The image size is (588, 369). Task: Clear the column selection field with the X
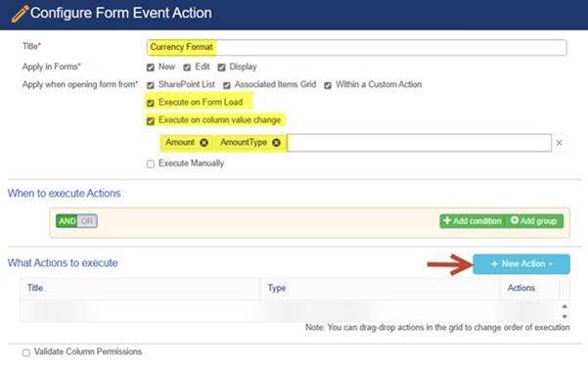pyautogui.click(x=559, y=143)
